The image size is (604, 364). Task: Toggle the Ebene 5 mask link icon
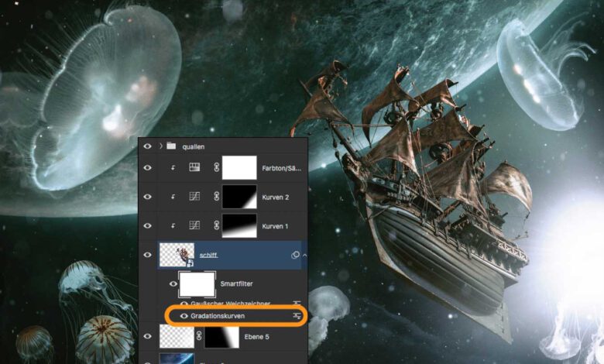[x=199, y=336]
